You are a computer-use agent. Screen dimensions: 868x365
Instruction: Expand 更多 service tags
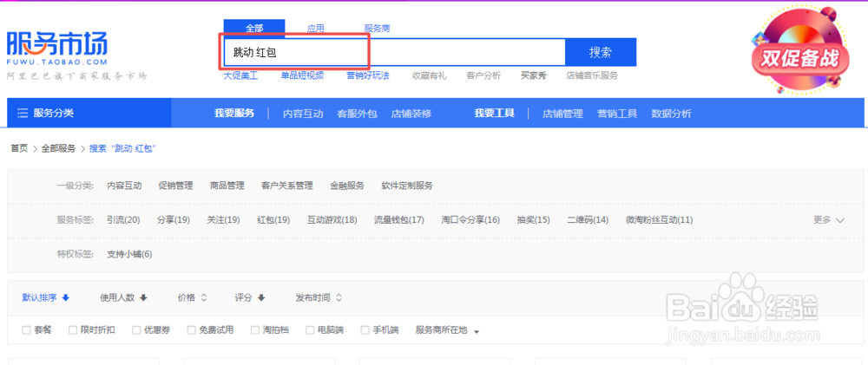(829, 219)
